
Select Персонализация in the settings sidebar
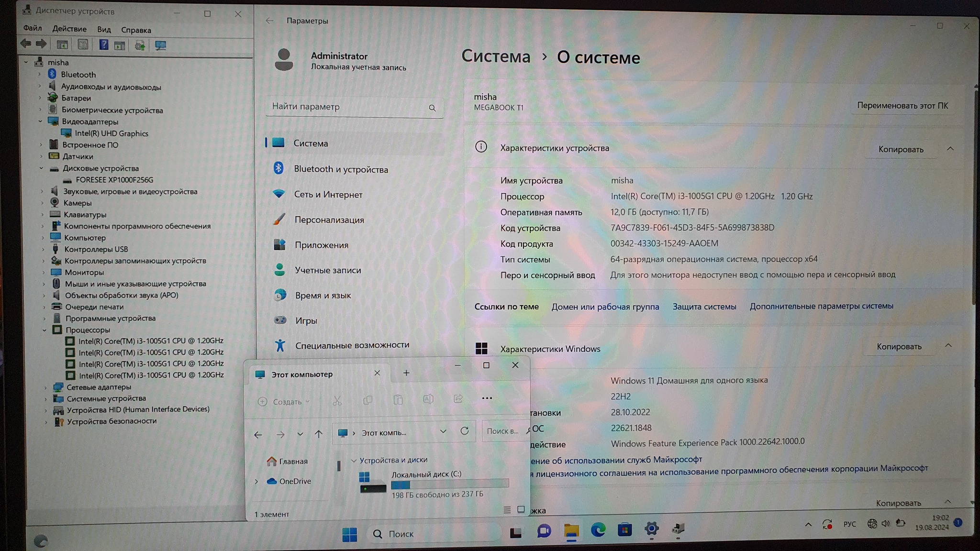(x=329, y=220)
